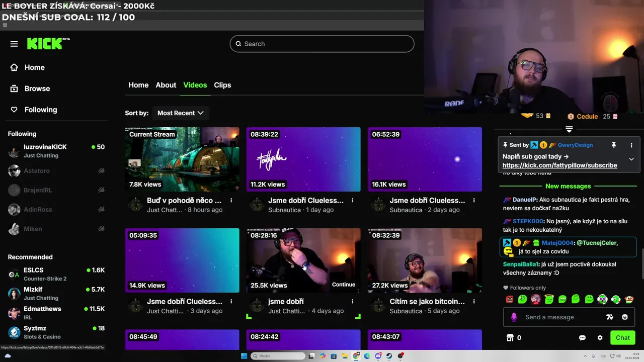Open chat settings gear
Image resolution: width=644 pixels, height=362 pixels.
tap(600, 338)
